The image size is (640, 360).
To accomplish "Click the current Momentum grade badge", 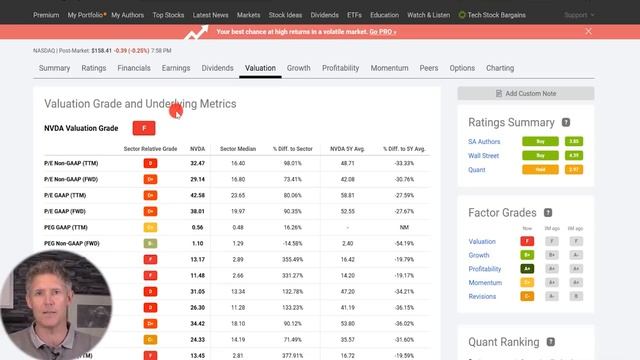I will tap(527, 282).
